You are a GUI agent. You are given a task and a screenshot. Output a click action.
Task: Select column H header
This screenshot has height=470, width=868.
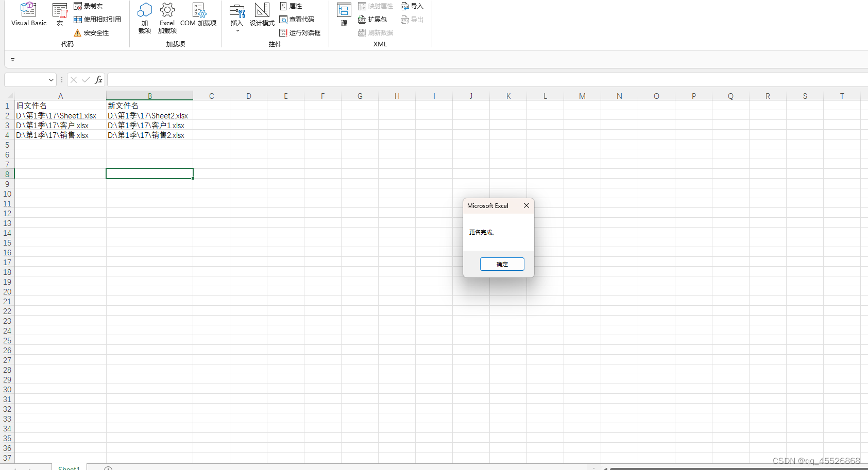coord(397,96)
